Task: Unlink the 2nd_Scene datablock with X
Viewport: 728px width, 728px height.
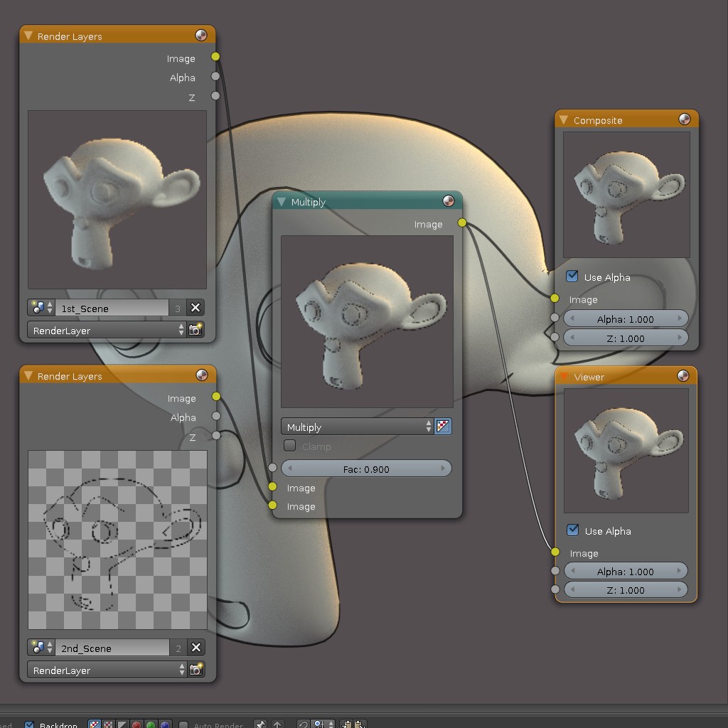Action: point(196,648)
